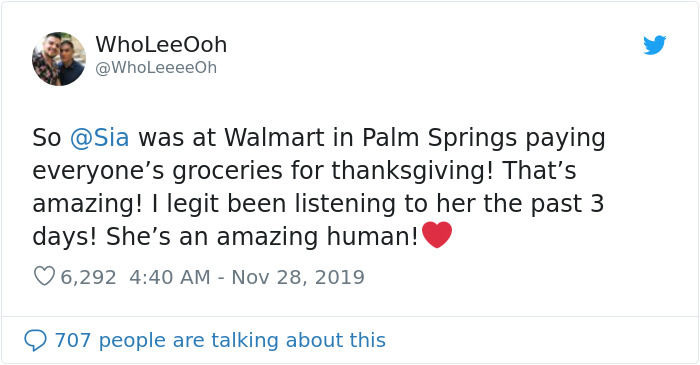Screen dimensions: 700x365
Task: Click the tweet line starting with everyone's groceries
Action: [x=304, y=171]
